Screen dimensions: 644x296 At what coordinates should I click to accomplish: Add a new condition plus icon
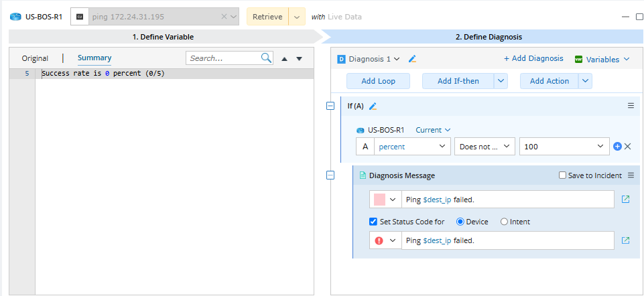(618, 146)
